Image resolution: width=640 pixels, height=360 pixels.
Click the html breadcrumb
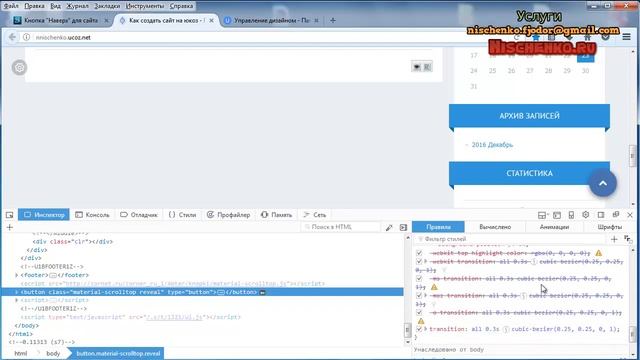pos(21,353)
